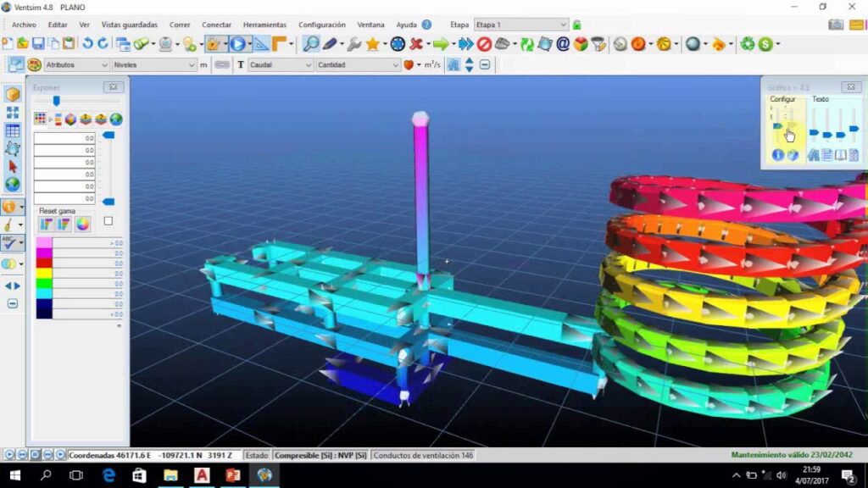Screen dimensions: 868x488
Task: Open the Configuración menu
Action: tap(321, 25)
